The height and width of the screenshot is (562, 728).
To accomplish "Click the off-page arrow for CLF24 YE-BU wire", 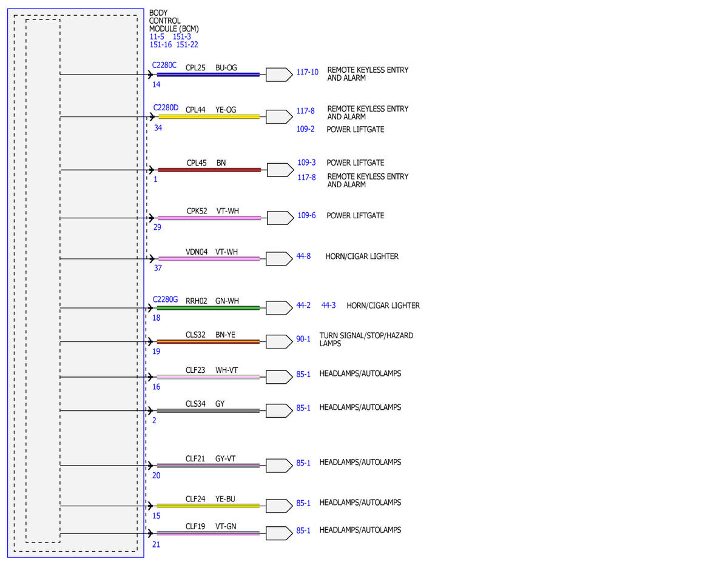I will 279,506.
